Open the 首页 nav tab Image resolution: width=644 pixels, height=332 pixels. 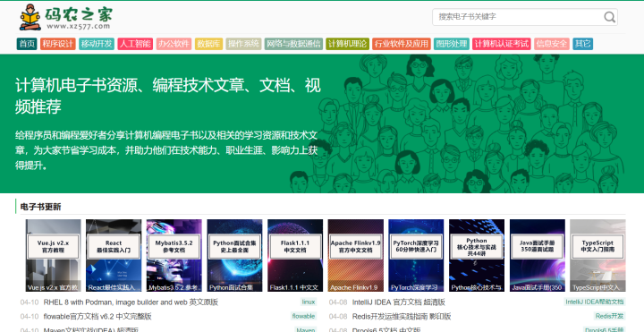[x=27, y=44]
